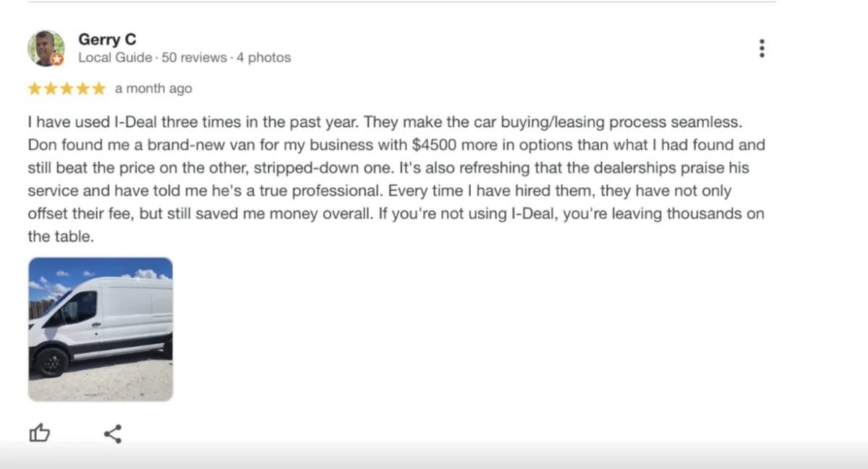Share Gerry C's review

tap(113, 434)
